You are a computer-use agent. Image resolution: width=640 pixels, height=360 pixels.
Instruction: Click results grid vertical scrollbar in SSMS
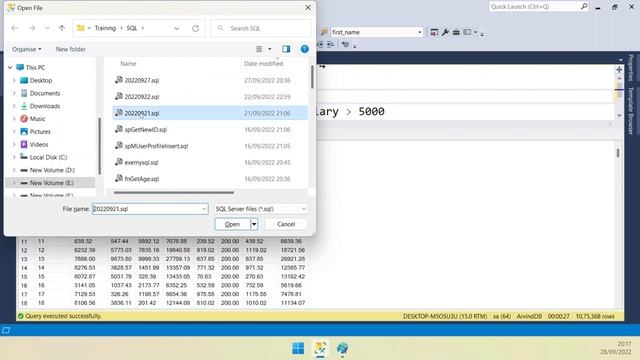click(618, 153)
